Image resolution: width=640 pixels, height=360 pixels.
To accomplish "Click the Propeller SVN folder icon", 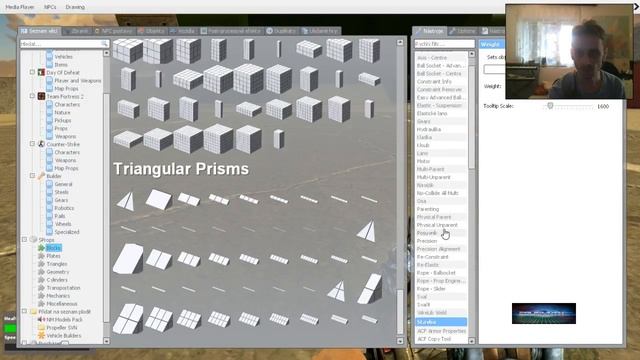I will click(x=41, y=327).
